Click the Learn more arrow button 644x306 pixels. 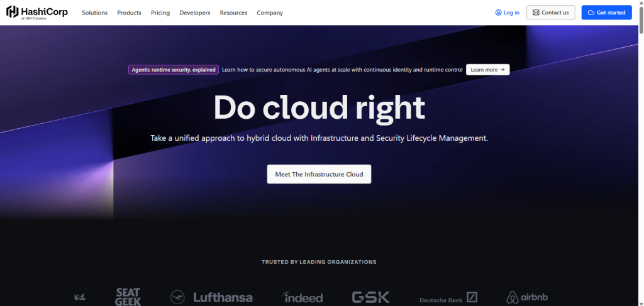tap(488, 70)
